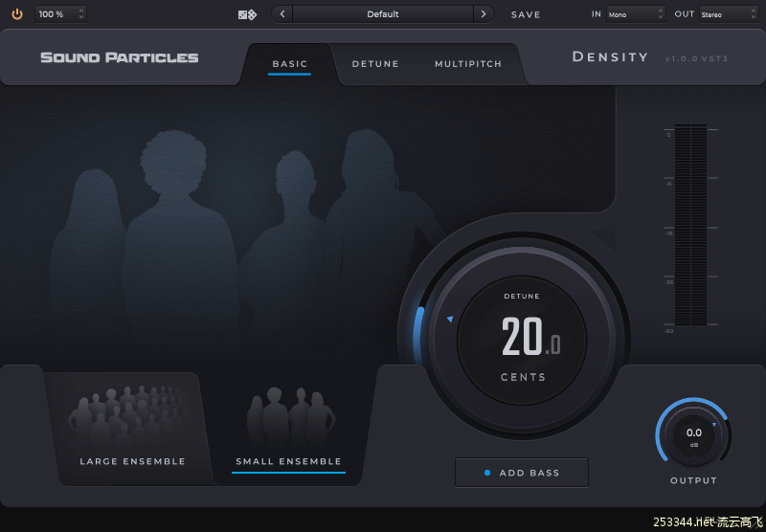The height and width of the screenshot is (532, 766).
Task: Go to the previous preset arrow
Action: pos(282,14)
